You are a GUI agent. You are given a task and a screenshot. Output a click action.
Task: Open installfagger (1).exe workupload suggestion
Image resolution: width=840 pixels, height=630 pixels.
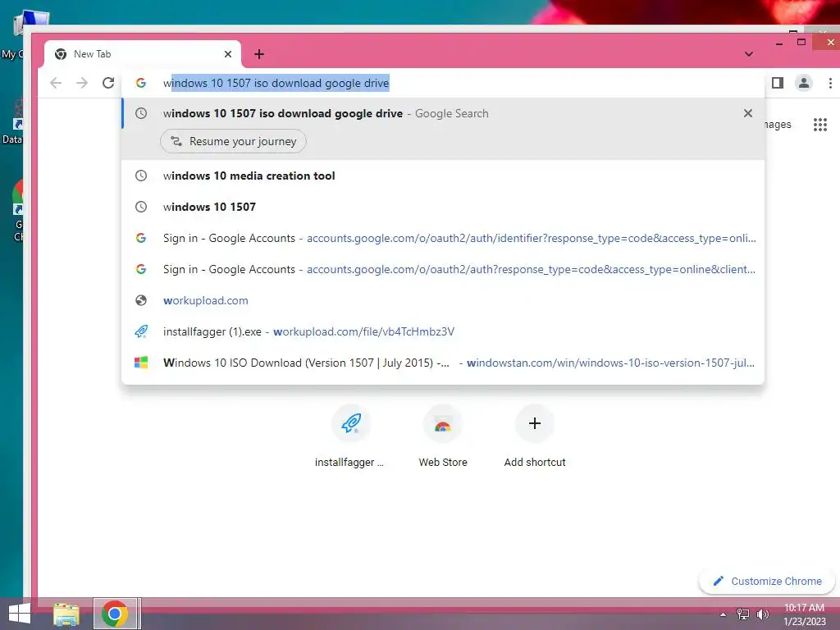pyautogui.click(x=442, y=331)
